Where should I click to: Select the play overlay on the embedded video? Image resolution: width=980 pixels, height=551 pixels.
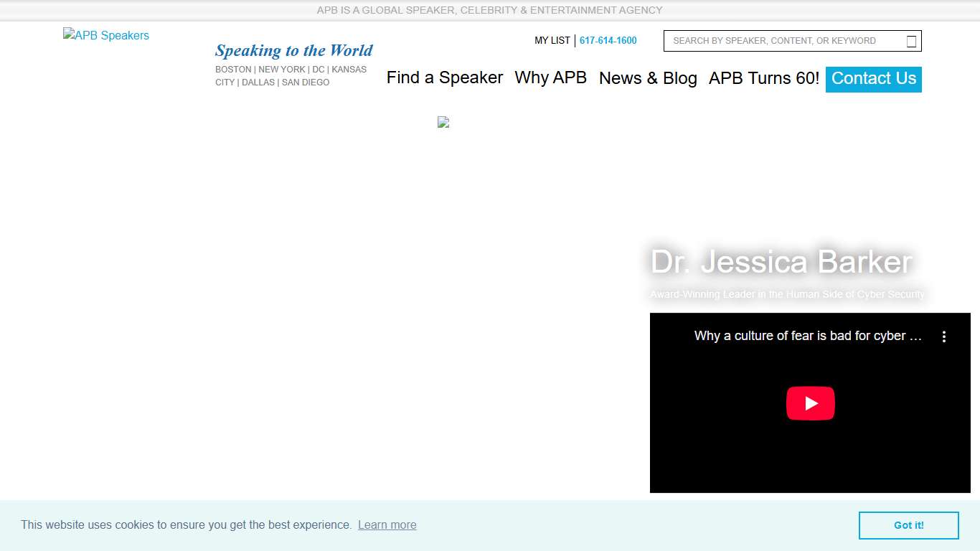[x=810, y=403]
